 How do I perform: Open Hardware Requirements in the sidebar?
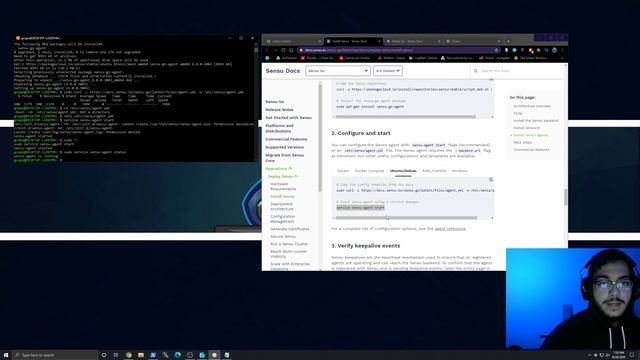[283, 186]
